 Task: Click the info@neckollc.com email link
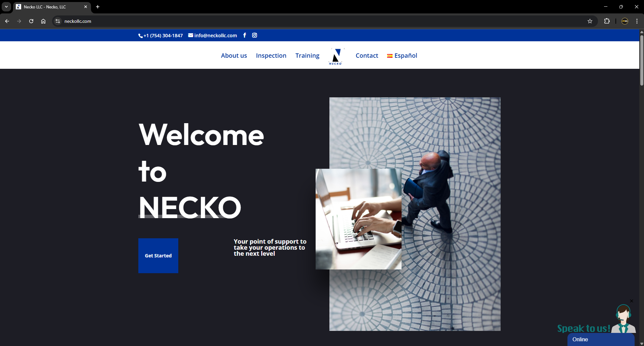[x=213, y=36]
